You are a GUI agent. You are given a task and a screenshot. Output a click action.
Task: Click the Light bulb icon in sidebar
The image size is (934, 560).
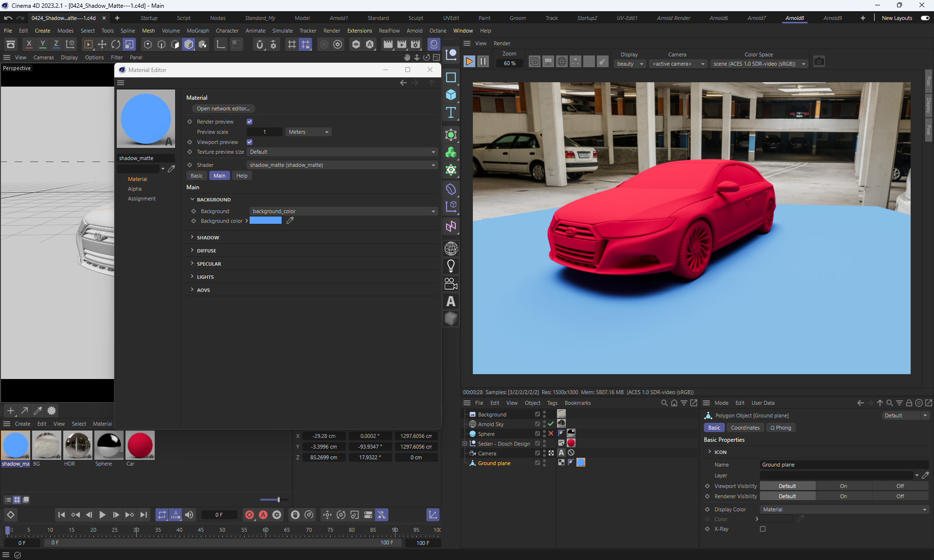point(451,266)
